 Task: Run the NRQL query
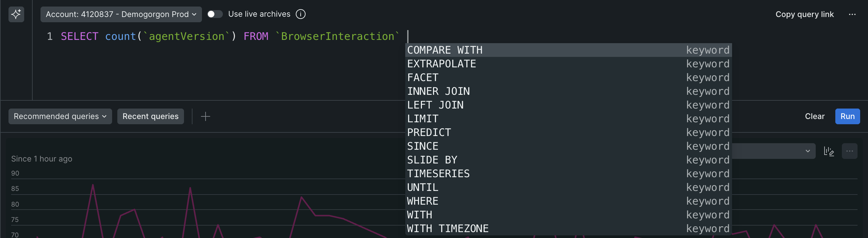tap(847, 116)
